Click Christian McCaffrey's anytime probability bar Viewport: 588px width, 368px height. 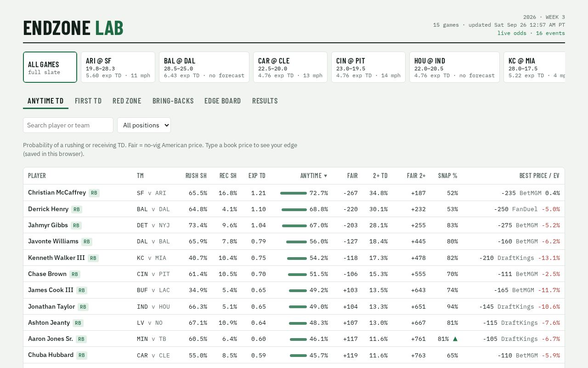[294, 193]
